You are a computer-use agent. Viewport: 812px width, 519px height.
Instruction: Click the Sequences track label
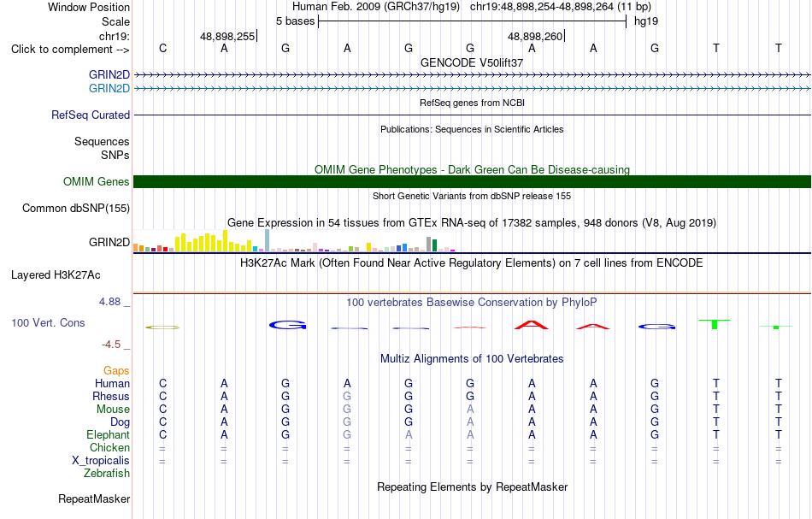click(x=102, y=141)
